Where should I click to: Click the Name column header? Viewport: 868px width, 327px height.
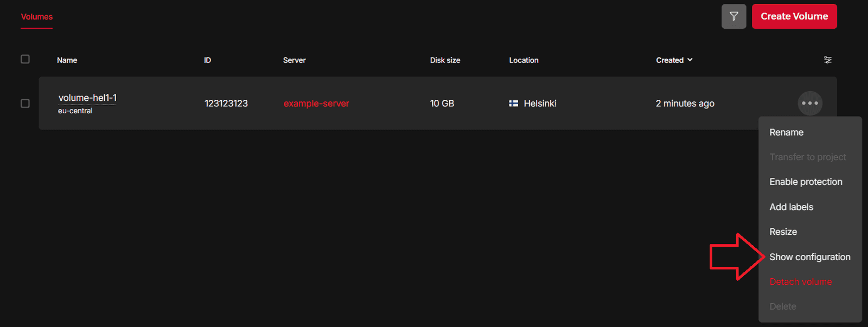[67, 60]
